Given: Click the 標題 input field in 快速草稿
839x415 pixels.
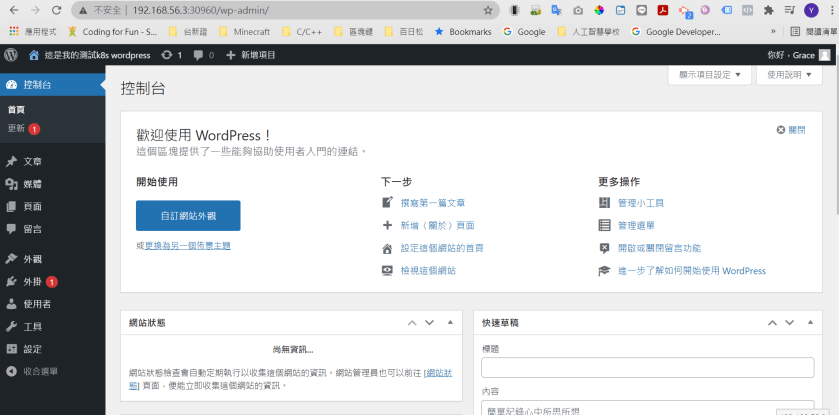Looking at the screenshot, I should [x=647, y=367].
